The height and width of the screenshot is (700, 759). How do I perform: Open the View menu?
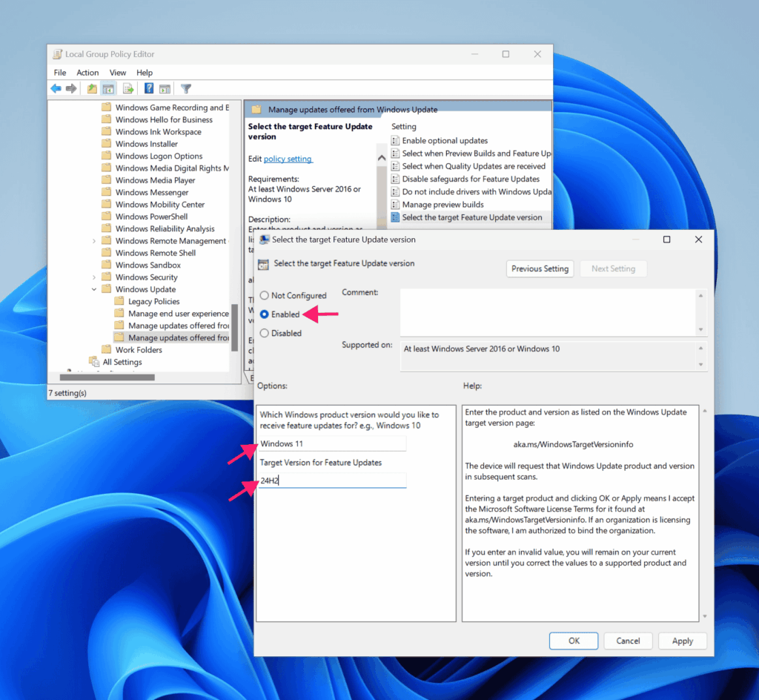point(118,73)
